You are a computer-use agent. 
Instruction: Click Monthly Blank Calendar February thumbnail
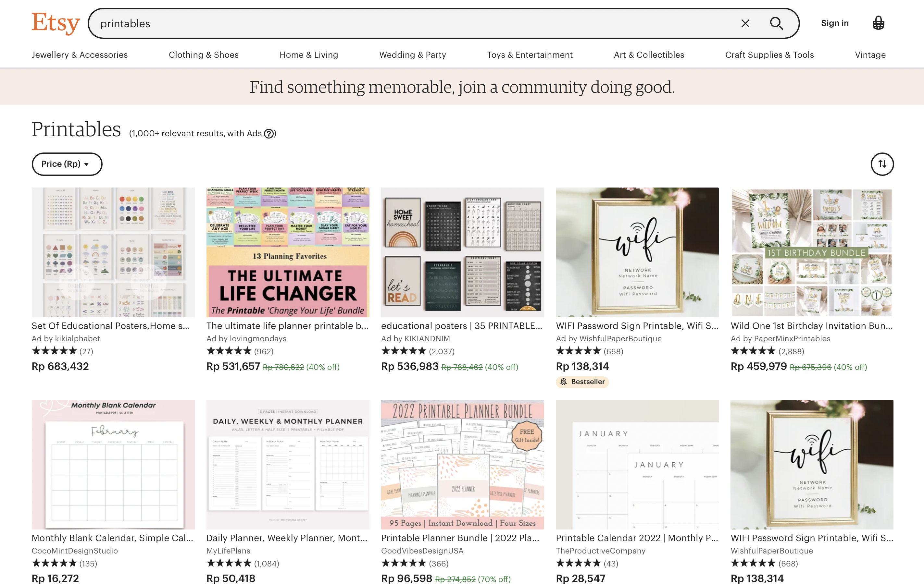[x=113, y=464]
